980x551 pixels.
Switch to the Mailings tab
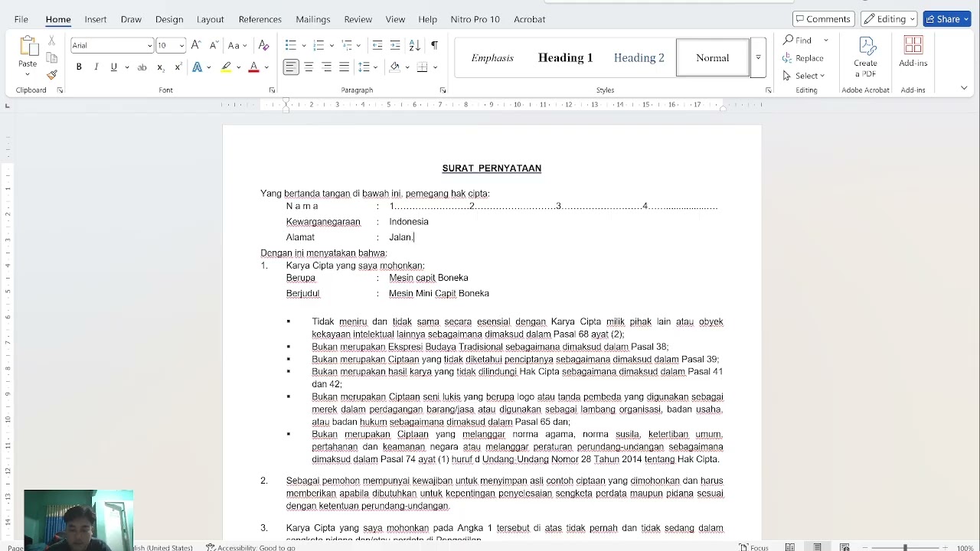(313, 19)
